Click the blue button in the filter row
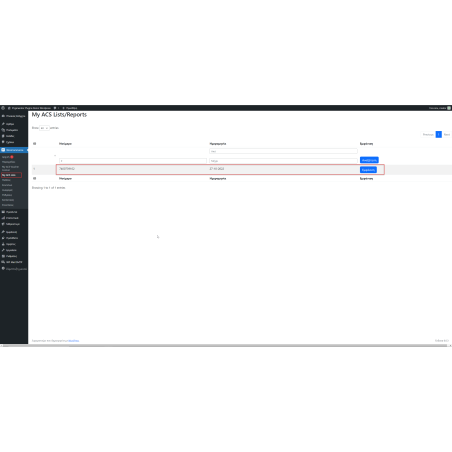This screenshot has height=452, width=452. [x=369, y=160]
